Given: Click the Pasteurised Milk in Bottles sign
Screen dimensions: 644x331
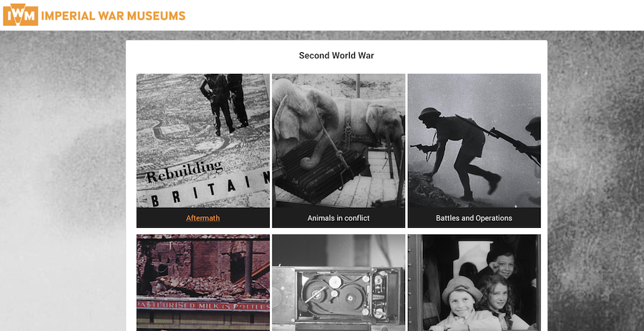Looking at the screenshot, I should coord(203,304).
